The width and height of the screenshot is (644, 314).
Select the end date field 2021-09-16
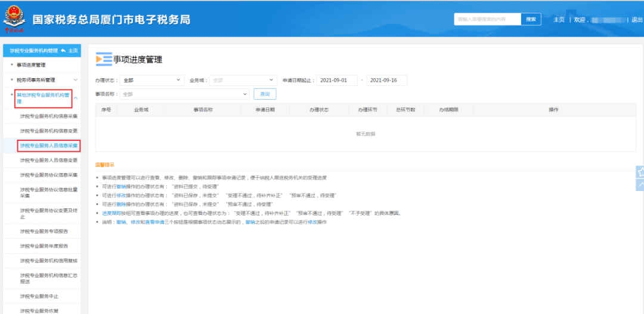point(386,80)
